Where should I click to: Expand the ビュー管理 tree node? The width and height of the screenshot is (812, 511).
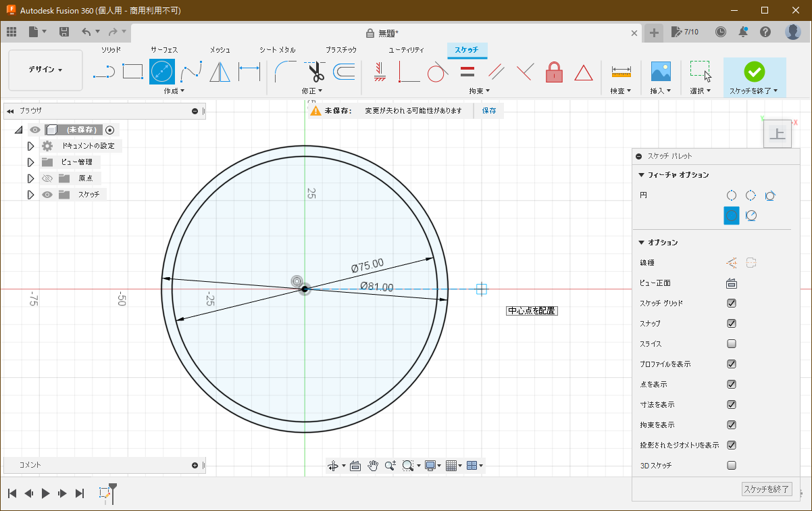(x=30, y=162)
